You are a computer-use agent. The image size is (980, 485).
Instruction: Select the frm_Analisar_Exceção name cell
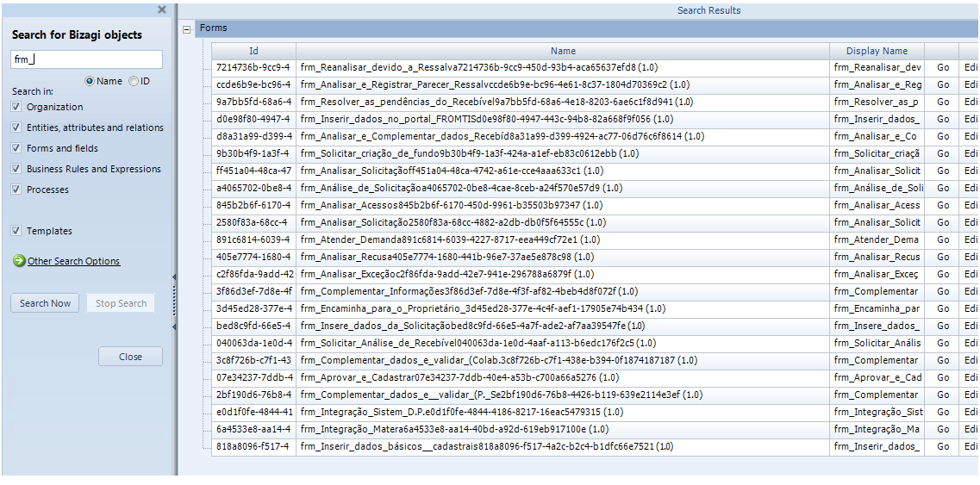pyautogui.click(x=563, y=275)
